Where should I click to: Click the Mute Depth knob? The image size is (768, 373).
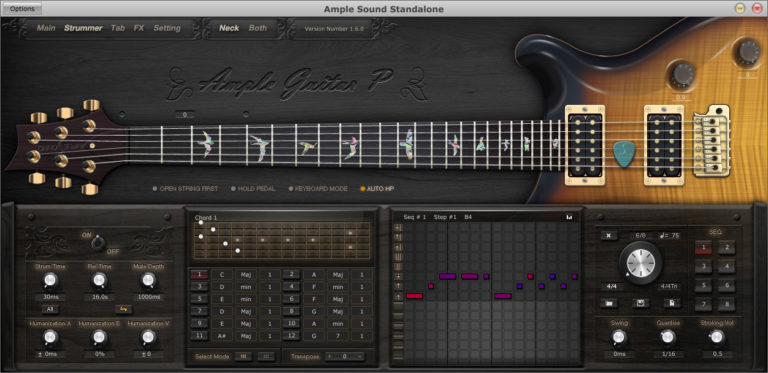coord(147,280)
